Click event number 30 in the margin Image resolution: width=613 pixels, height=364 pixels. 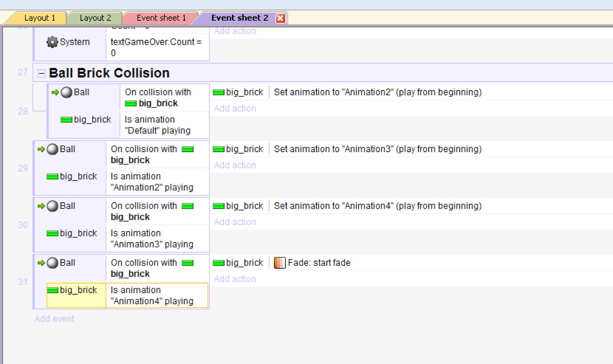pyautogui.click(x=23, y=225)
